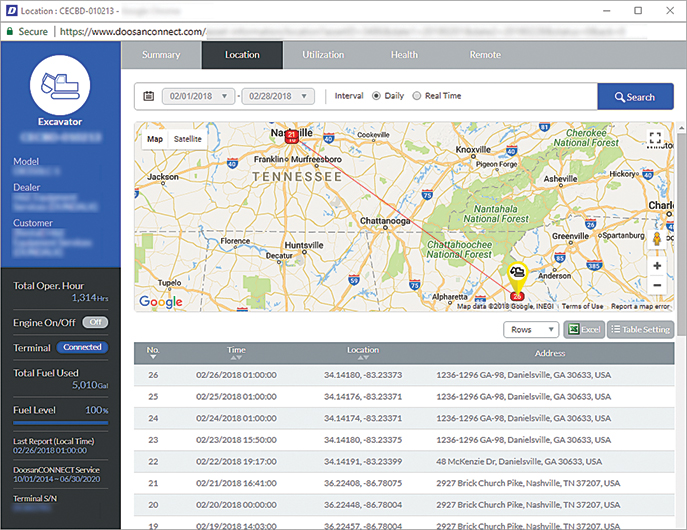
Task: Select the Daily interval radio button
Action: (377, 97)
